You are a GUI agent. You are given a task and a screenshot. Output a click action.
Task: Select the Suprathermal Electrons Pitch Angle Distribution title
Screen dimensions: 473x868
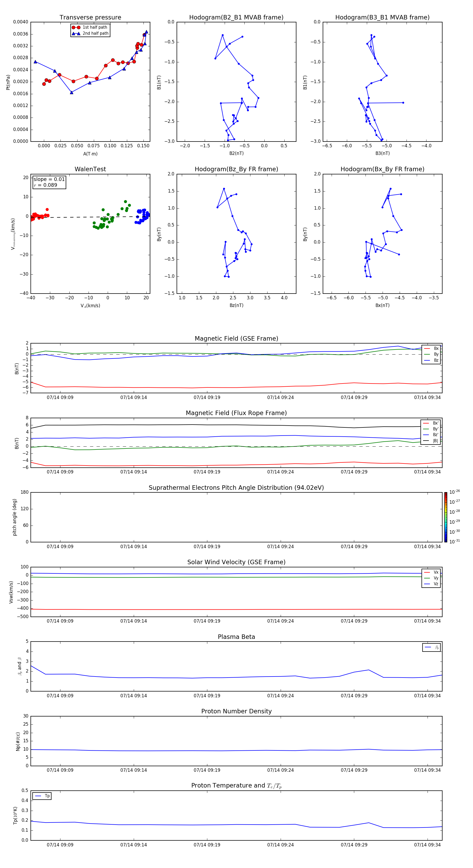236,488
